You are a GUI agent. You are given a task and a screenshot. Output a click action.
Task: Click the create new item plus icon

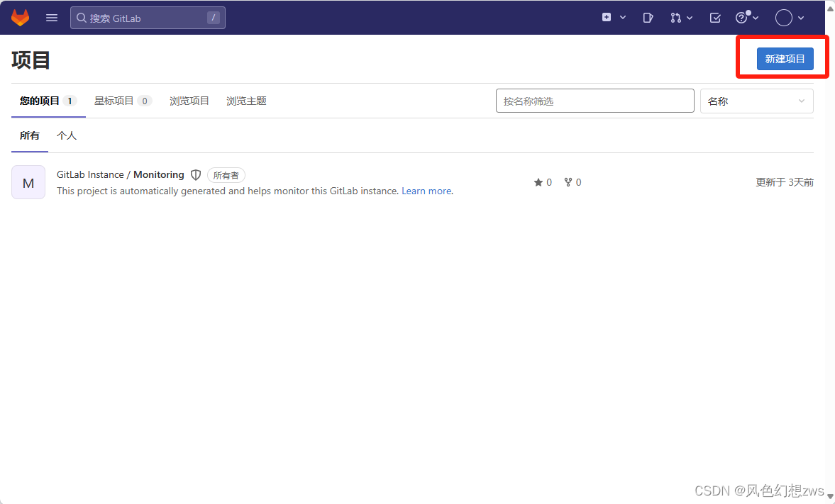pyautogui.click(x=607, y=17)
